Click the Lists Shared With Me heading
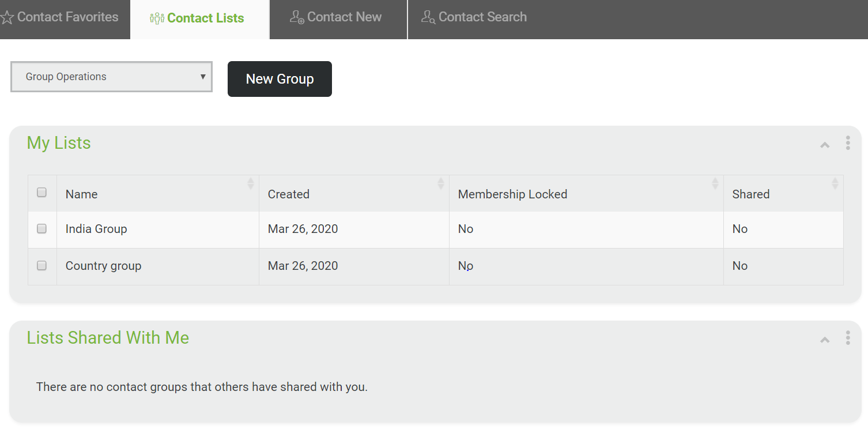Viewport: 868px width, 444px height. coord(108,338)
